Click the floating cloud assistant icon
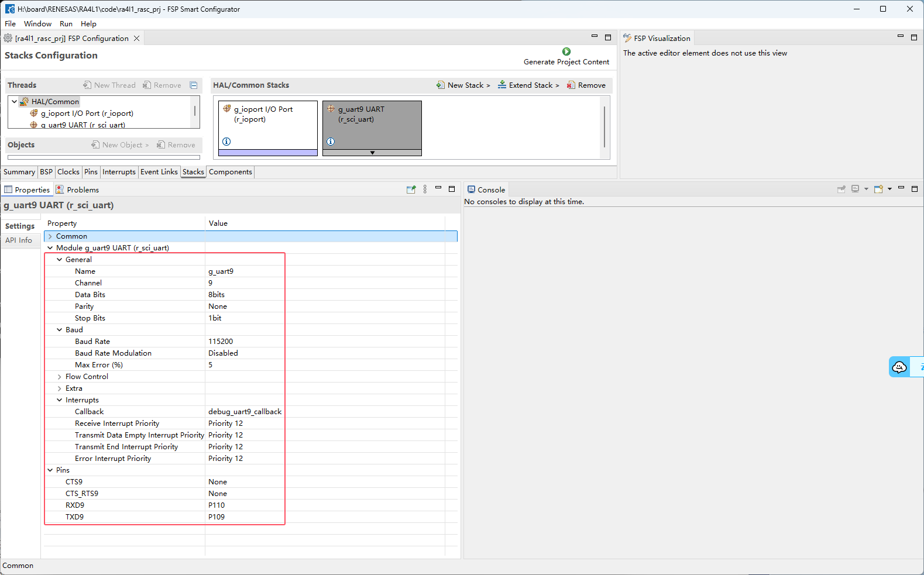 pyautogui.click(x=899, y=367)
